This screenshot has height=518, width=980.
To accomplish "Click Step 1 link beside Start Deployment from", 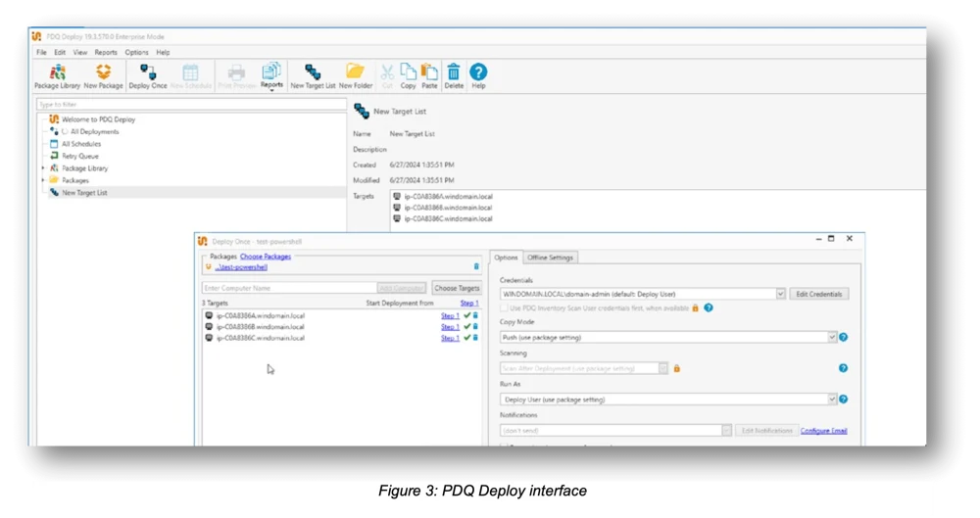I will 469,303.
